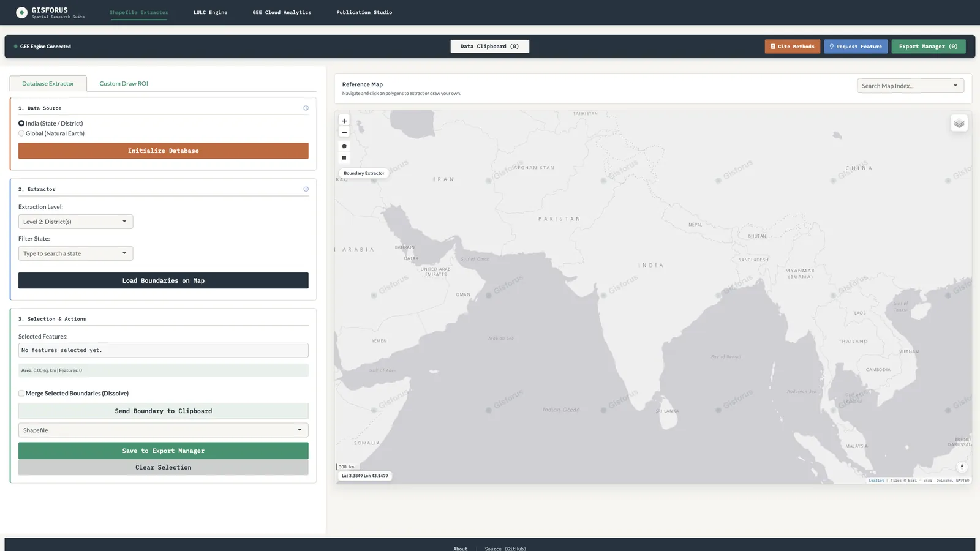
Task: Open the Search Map Index dropdown
Action: coord(910,86)
